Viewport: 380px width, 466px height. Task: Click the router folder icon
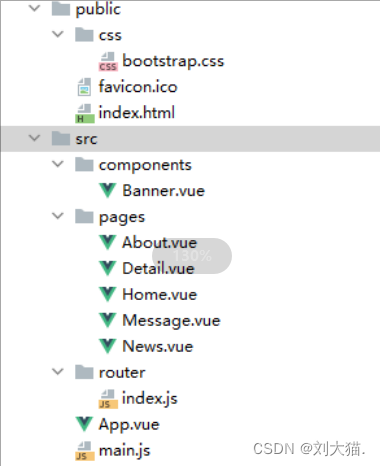[84, 372]
